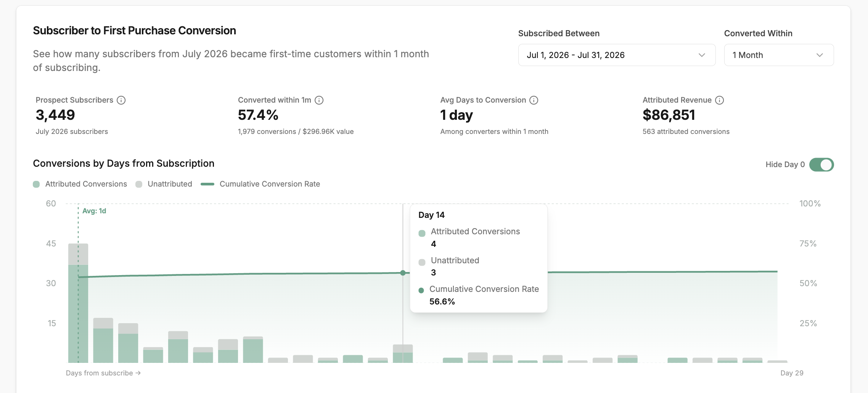Click the 100% right axis label
This screenshot has height=393, width=868.
[x=810, y=204]
